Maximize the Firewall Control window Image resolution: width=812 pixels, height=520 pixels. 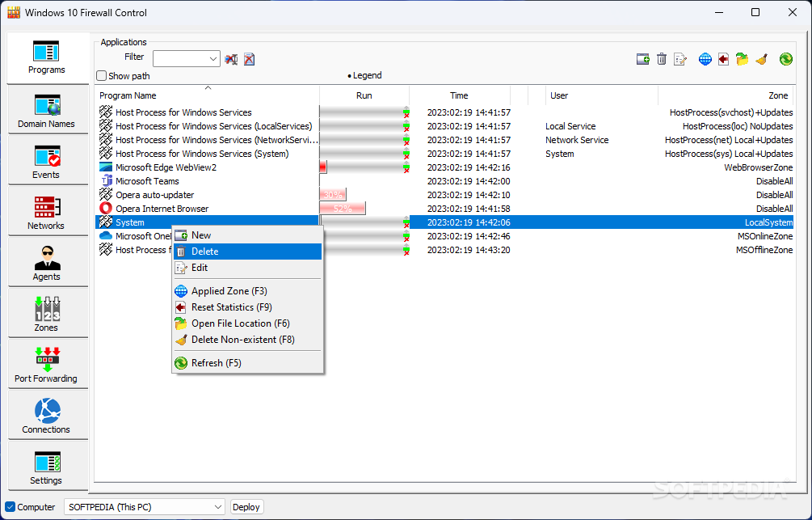(755, 12)
